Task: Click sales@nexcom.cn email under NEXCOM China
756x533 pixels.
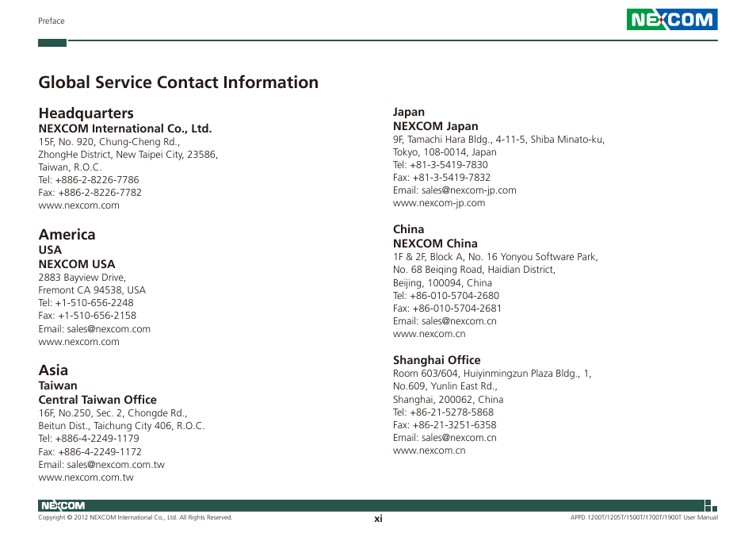Action: (459, 321)
